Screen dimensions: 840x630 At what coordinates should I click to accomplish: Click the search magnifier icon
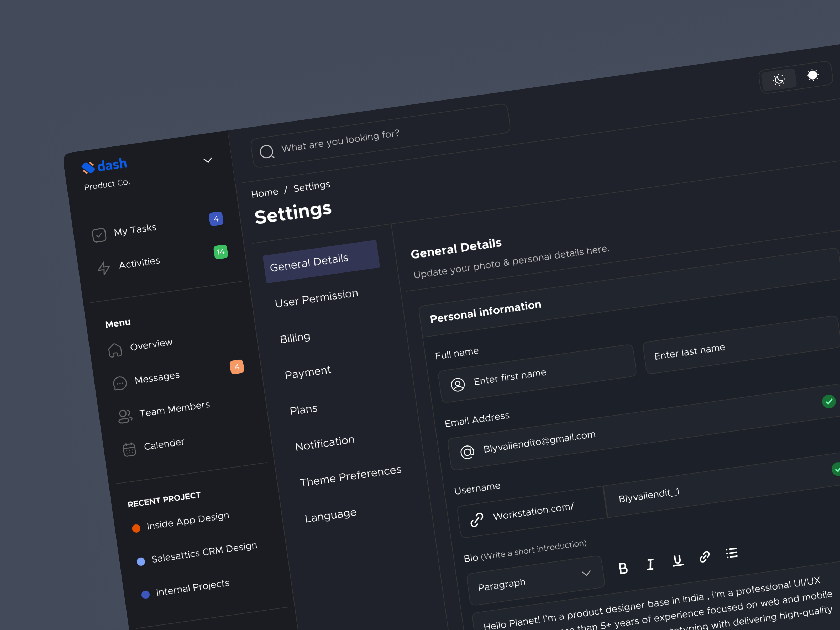coord(267,152)
